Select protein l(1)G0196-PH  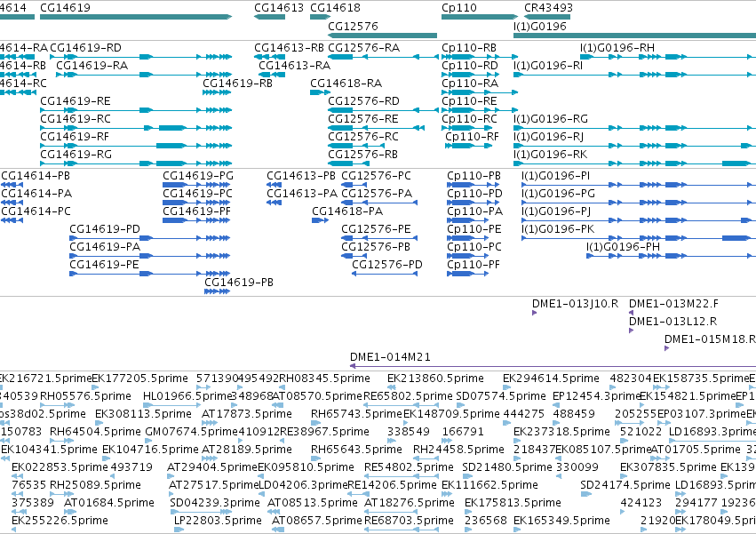(x=623, y=247)
